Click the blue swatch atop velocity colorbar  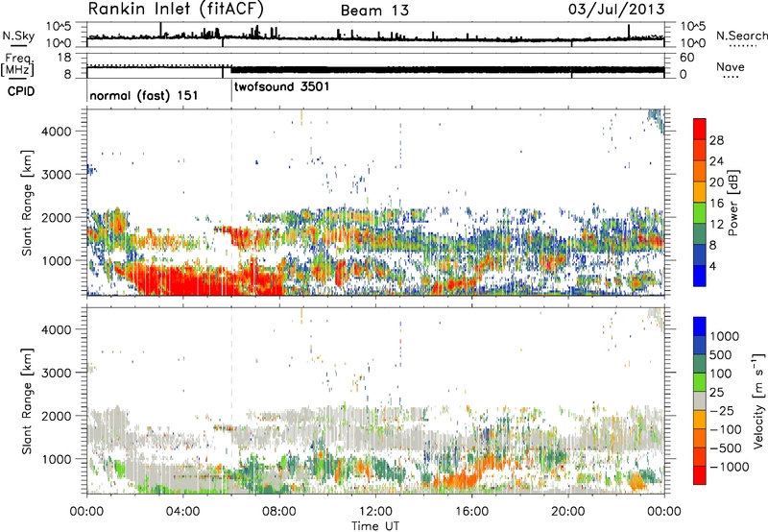700,326
